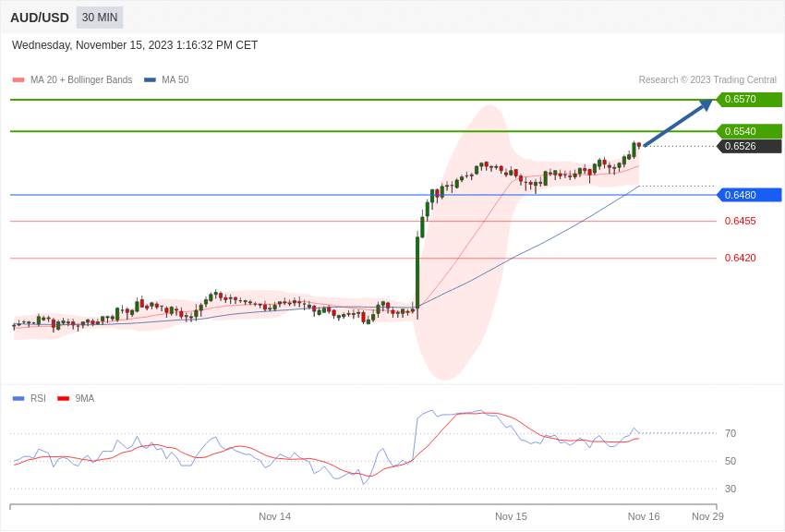Click the 30 MIN timeframe button
The width and height of the screenshot is (785, 532).
coord(100,18)
